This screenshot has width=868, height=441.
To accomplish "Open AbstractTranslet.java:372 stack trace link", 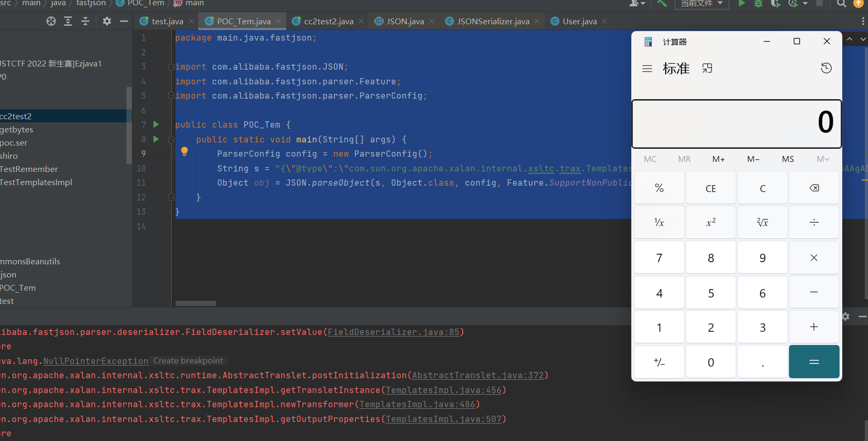I will click(x=477, y=375).
